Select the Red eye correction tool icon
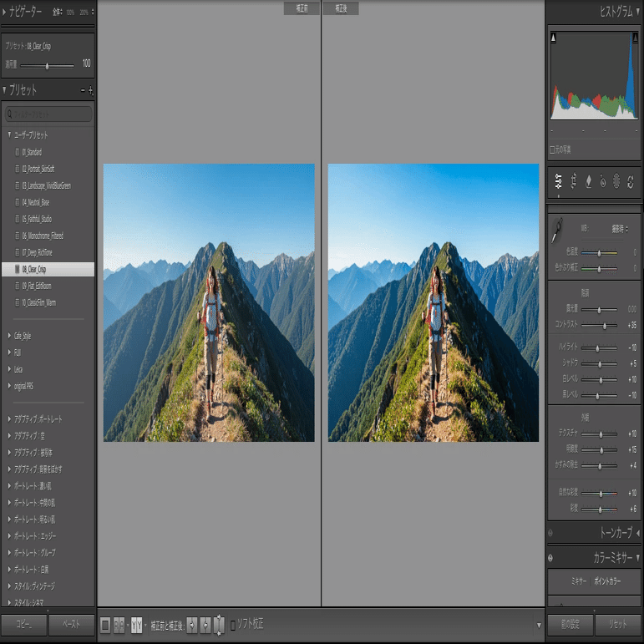Screen dimensions: 644x644 [602, 181]
